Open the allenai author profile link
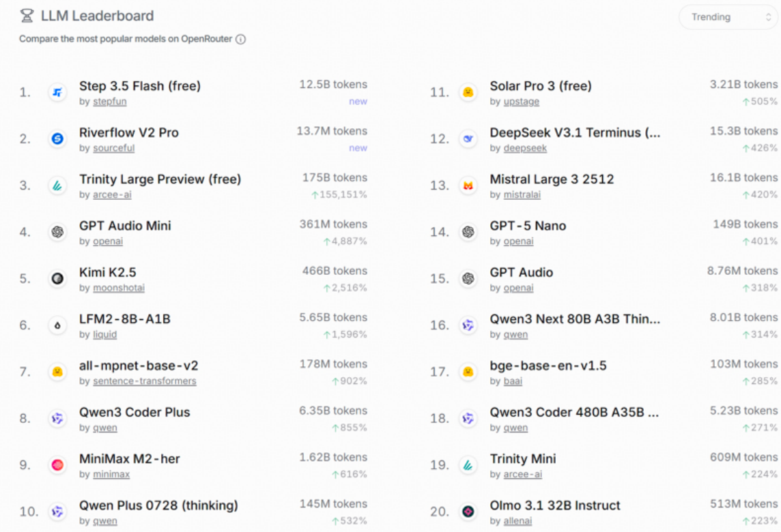 [517, 521]
